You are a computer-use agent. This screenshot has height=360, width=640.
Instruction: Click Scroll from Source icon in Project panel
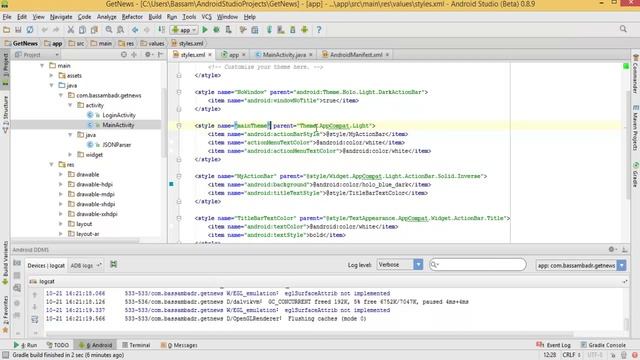click(x=124, y=54)
